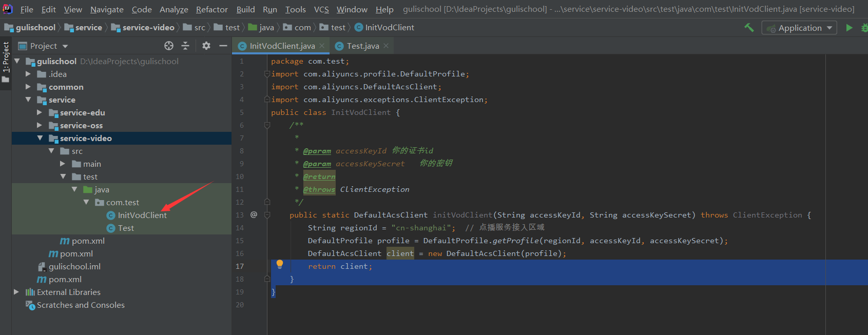Expand the .idea folder node
This screenshot has height=335, width=868.
click(x=28, y=74)
